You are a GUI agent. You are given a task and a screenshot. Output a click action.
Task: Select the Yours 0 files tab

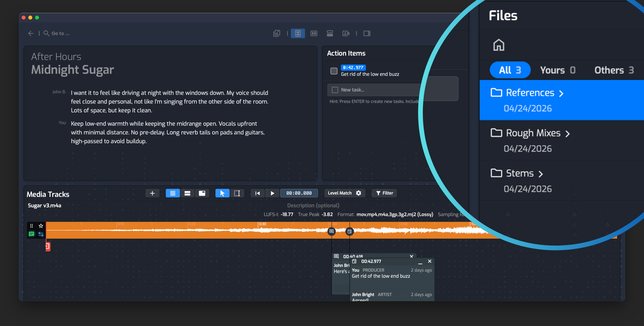[558, 70]
